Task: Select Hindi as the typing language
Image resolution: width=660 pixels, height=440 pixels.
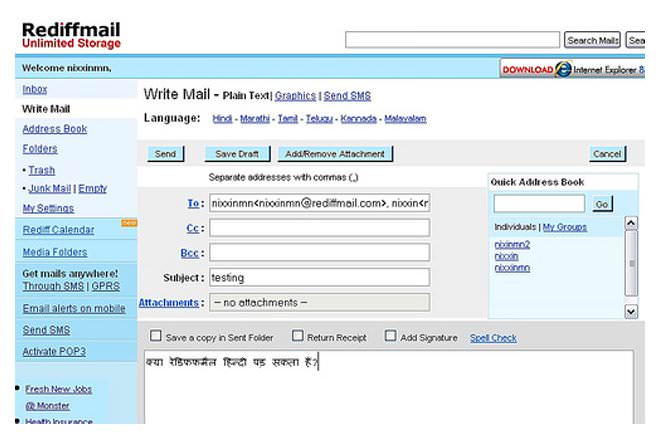Action: point(222,119)
